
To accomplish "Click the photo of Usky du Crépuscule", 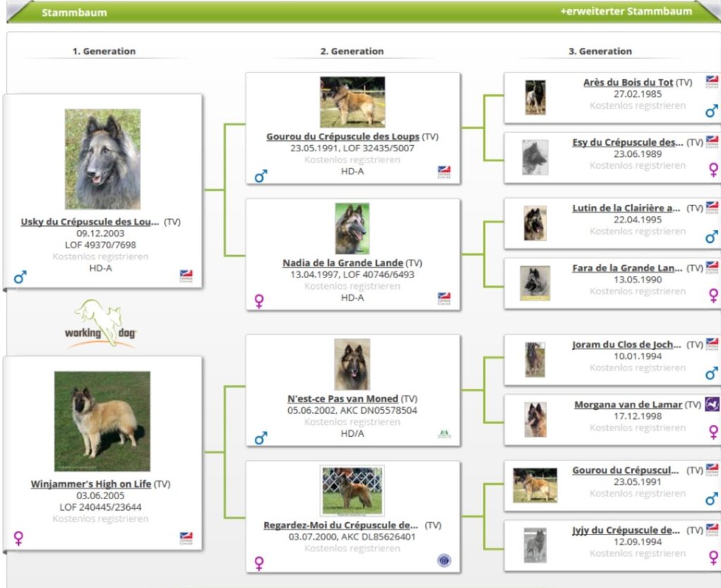I will click(103, 159).
